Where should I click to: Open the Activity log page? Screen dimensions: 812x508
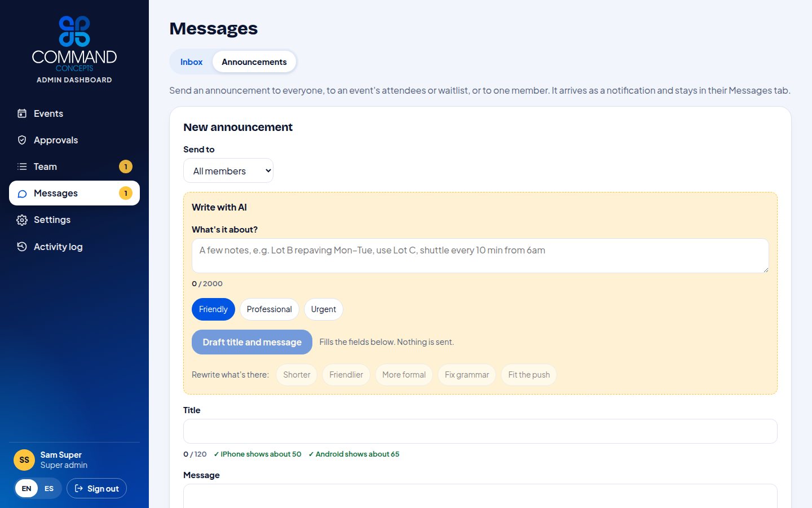tap(74, 247)
